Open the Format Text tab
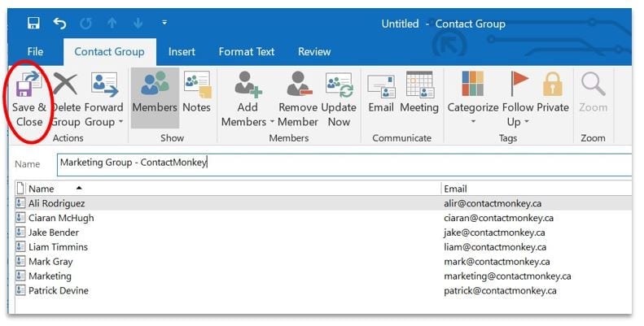 pyautogui.click(x=247, y=52)
